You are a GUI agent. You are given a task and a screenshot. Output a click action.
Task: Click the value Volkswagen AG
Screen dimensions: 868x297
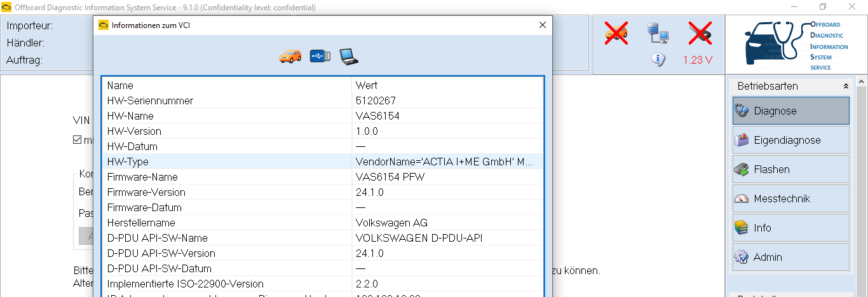(x=391, y=223)
